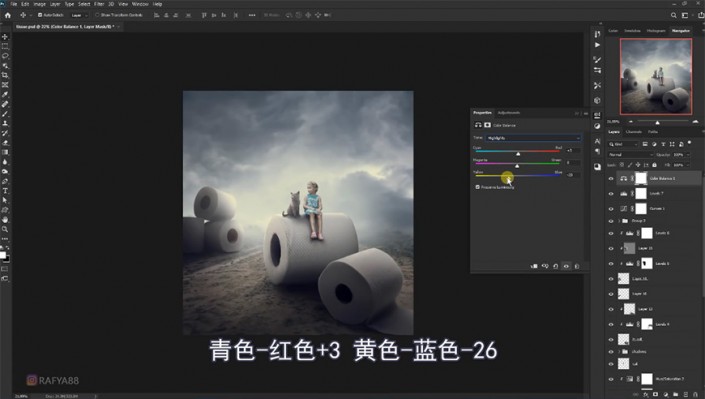The image size is (705, 399).
Task: Open the Tone dropdown showing Highlights
Action: tap(533, 138)
